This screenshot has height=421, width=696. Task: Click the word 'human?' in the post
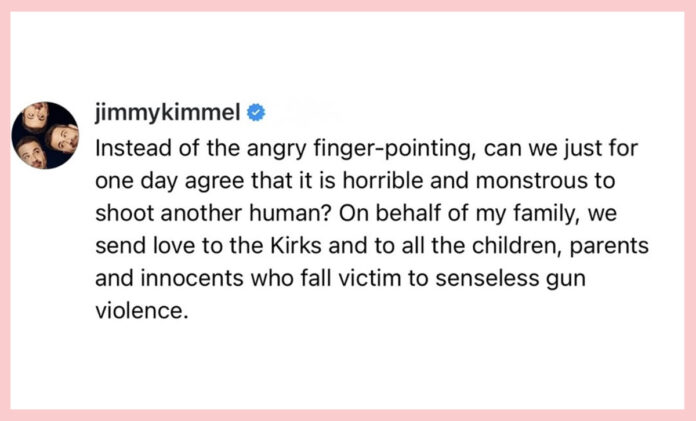[x=290, y=213]
